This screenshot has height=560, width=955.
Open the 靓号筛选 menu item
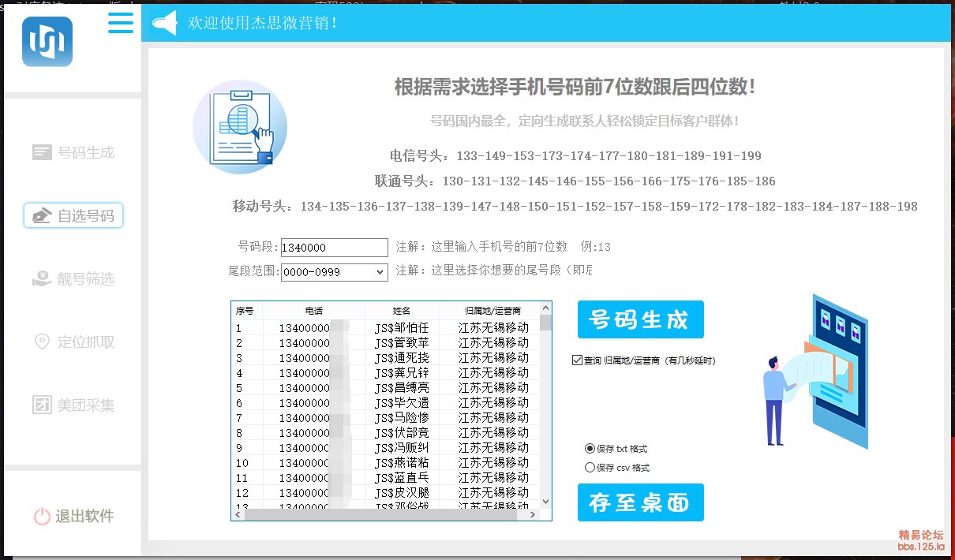coord(73,278)
